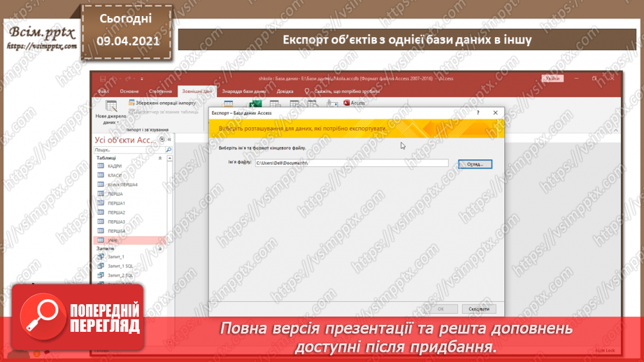Screen dimensions: 644x362
Task: Close the Експорт dialog
Action: 495,113
